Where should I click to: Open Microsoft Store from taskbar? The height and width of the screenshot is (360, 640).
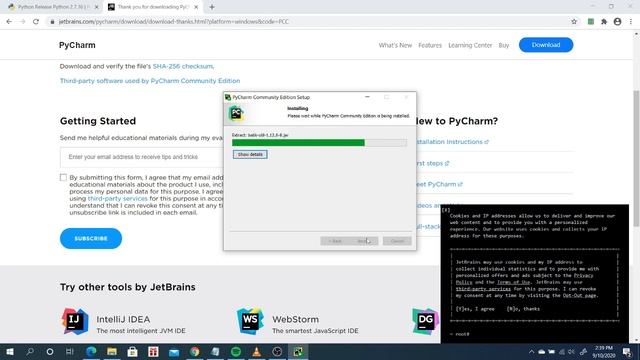132,351
